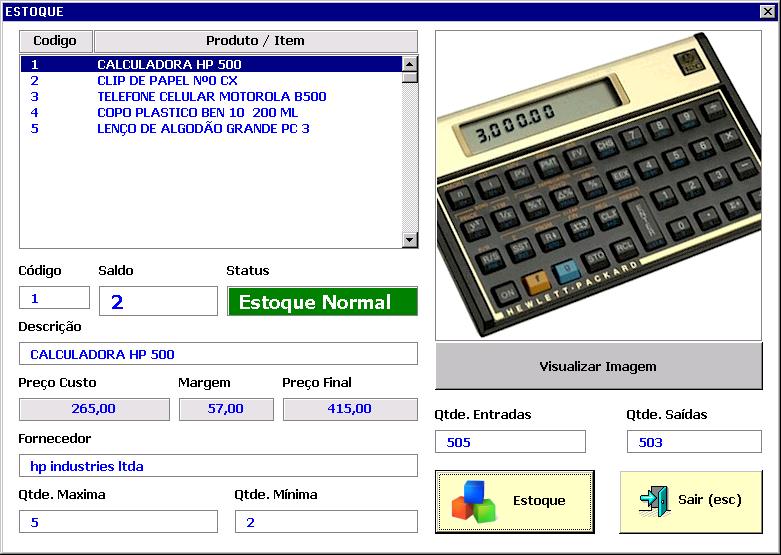Click code number 5 in the list

(x=34, y=129)
